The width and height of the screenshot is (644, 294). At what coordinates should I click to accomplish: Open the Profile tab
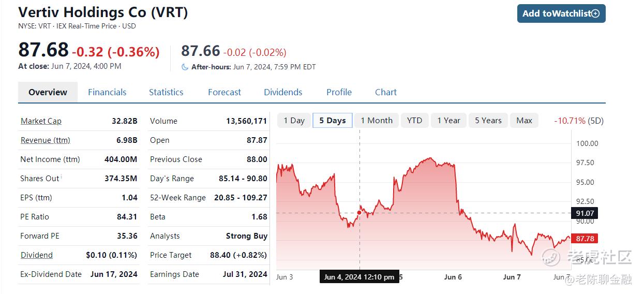point(339,92)
